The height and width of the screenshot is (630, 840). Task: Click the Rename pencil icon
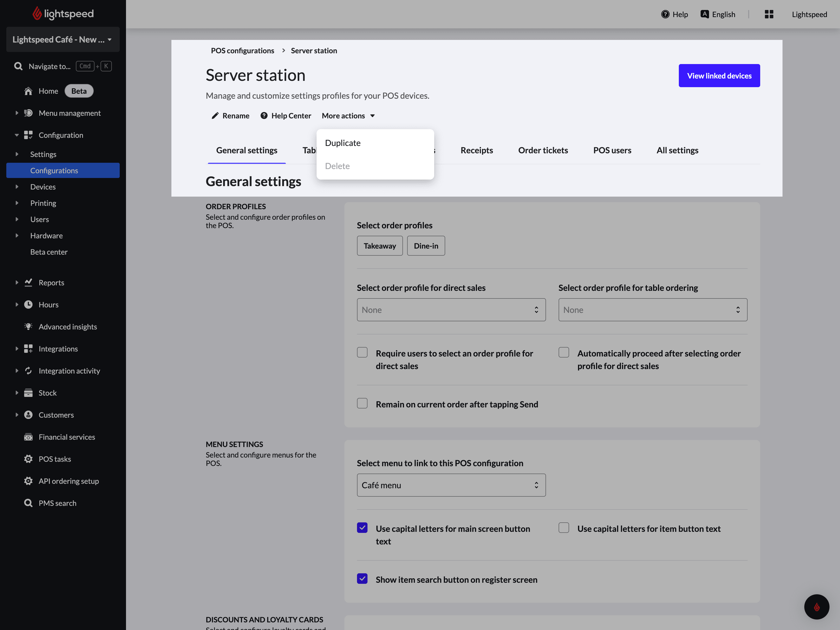pos(215,116)
